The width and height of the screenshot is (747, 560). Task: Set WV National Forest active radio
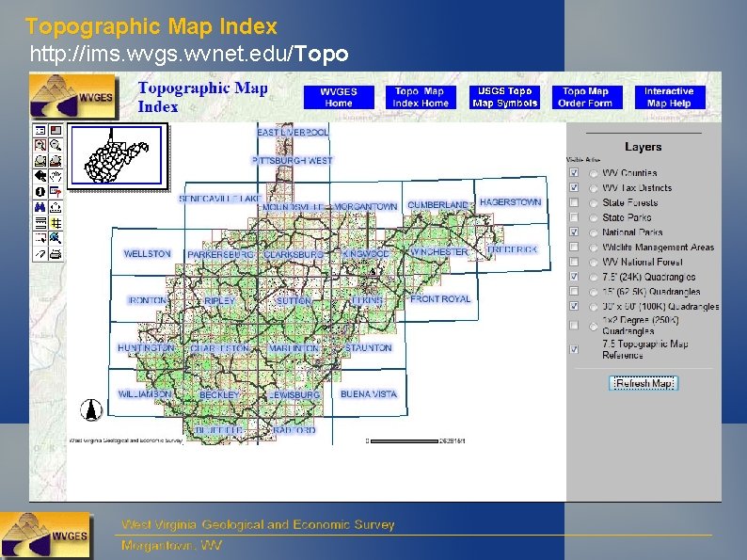coord(593,263)
